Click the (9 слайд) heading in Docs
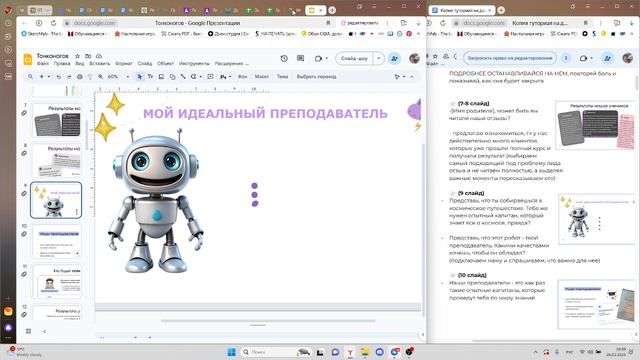The width and height of the screenshot is (640, 360). (x=471, y=193)
